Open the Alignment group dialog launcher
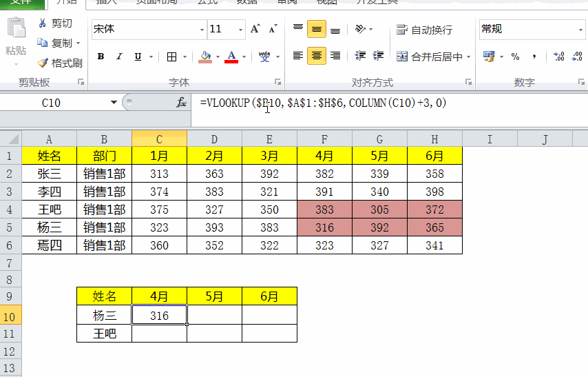Screen dimensions: 588x377 coord(468,82)
